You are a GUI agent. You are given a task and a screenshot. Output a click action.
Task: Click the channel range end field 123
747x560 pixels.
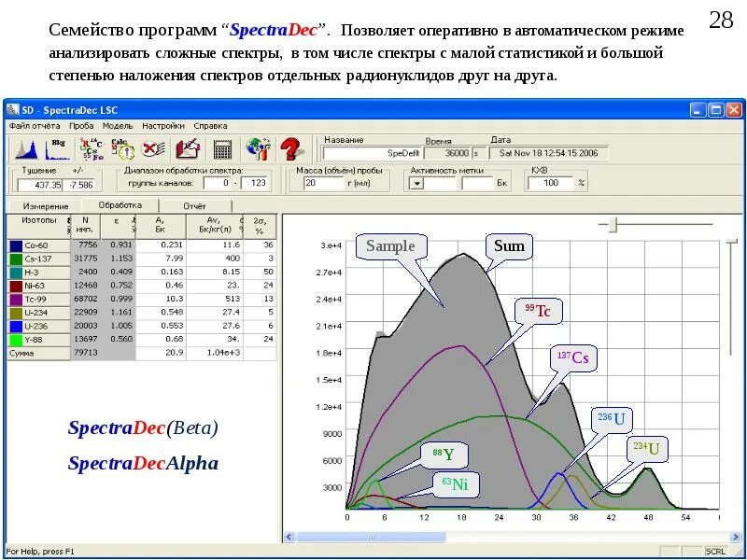pyautogui.click(x=255, y=183)
